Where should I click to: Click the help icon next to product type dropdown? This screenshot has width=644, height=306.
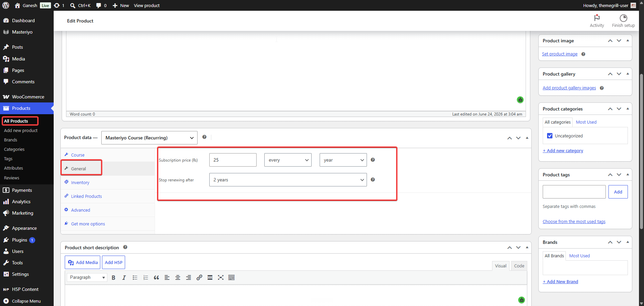pyautogui.click(x=204, y=137)
